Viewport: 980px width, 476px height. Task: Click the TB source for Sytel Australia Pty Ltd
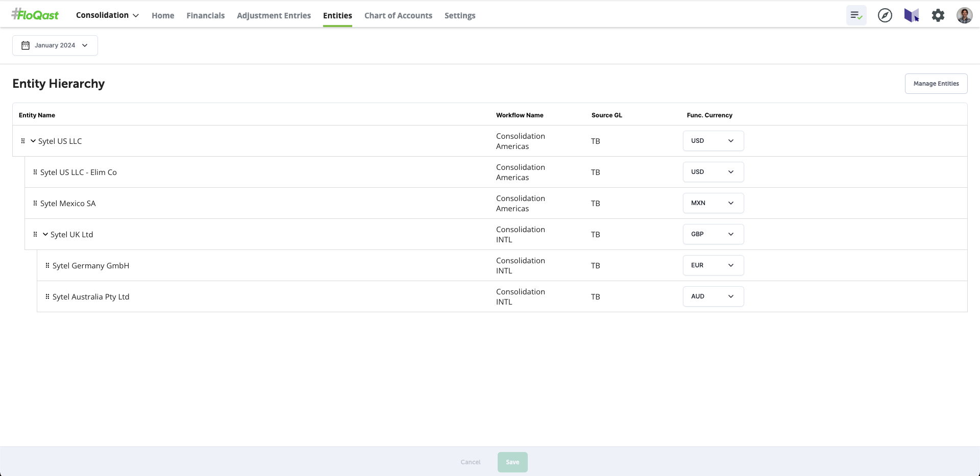(596, 297)
